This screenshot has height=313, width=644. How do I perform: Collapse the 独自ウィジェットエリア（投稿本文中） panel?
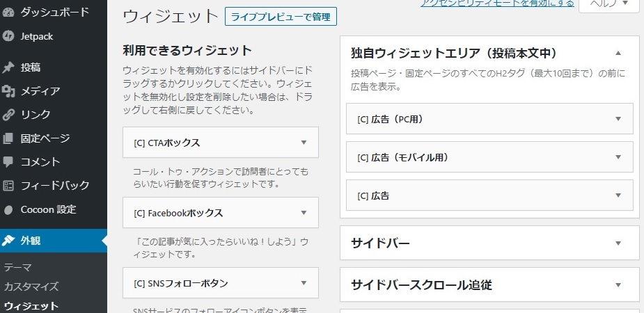tap(618, 54)
